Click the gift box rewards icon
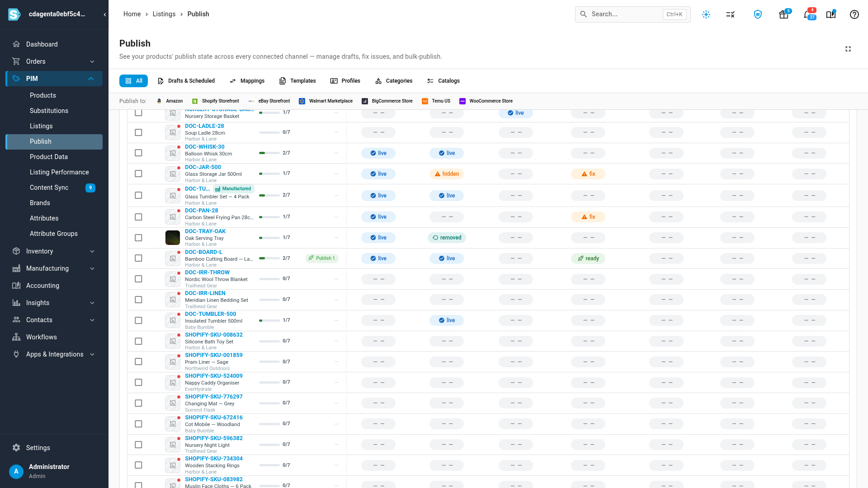Screen dimensions: 868x488 (783, 14)
